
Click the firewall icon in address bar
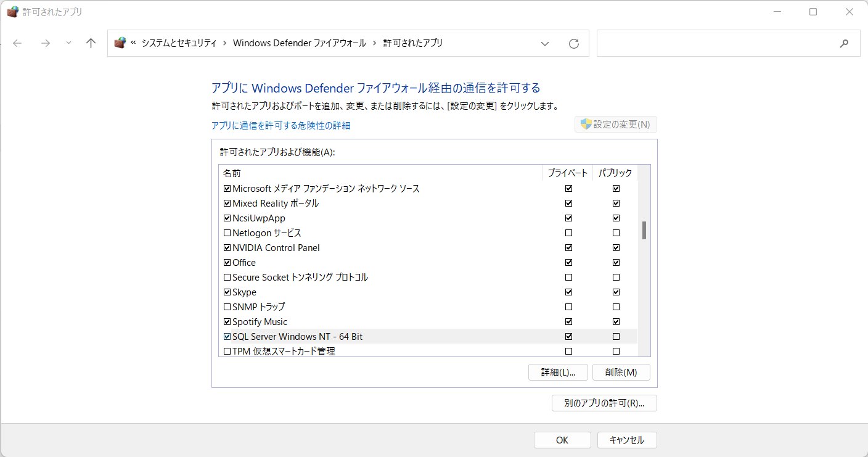coord(120,43)
